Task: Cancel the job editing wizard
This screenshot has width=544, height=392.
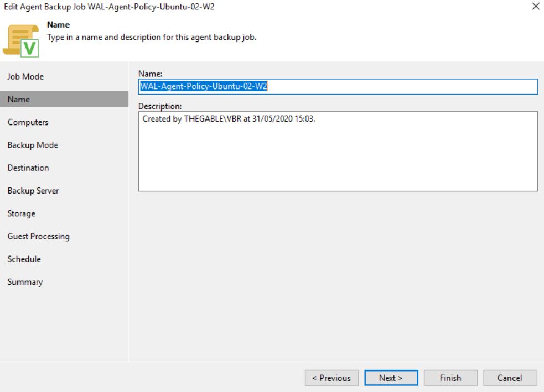Action: tap(510, 378)
